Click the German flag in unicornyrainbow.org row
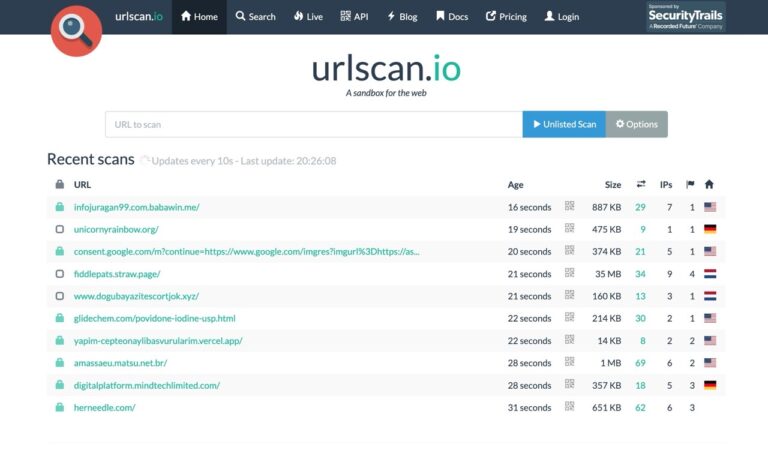This screenshot has width=768, height=450. (710, 229)
